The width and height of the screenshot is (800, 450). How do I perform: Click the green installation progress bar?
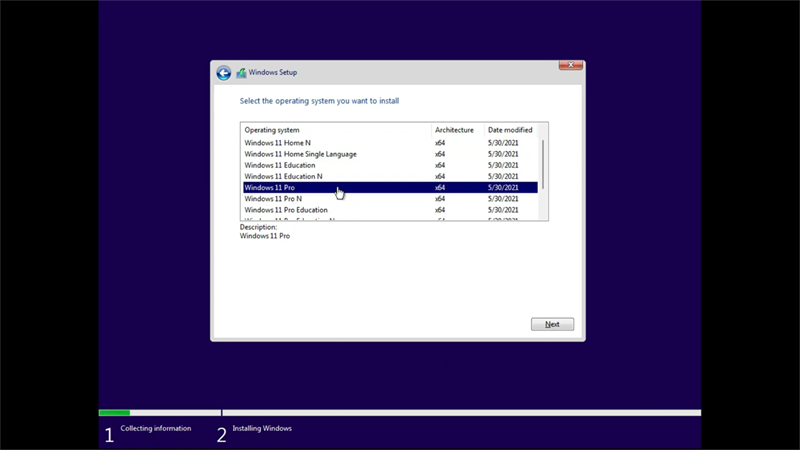tap(114, 412)
